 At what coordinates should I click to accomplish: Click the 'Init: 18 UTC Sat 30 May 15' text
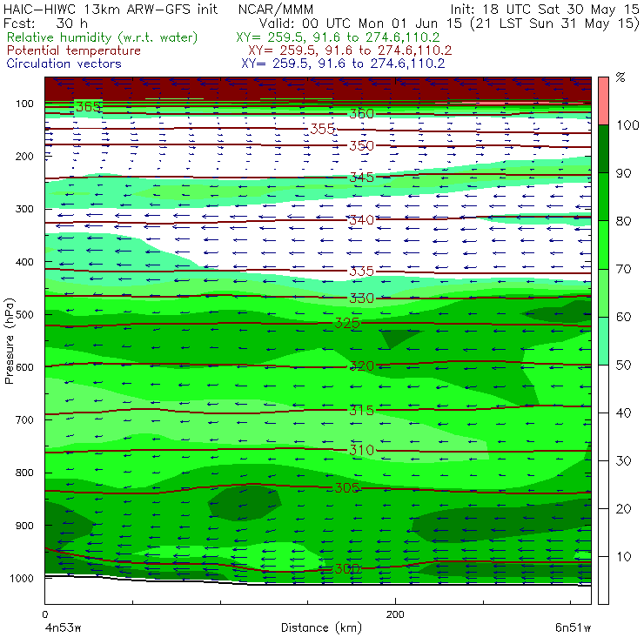pos(545,9)
